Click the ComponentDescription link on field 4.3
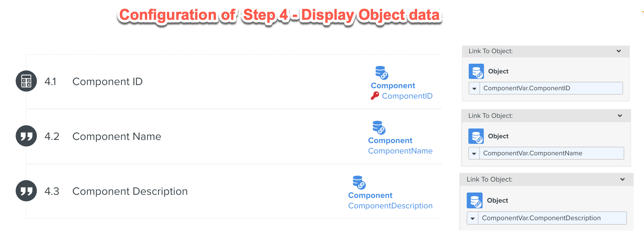 pyautogui.click(x=390, y=206)
